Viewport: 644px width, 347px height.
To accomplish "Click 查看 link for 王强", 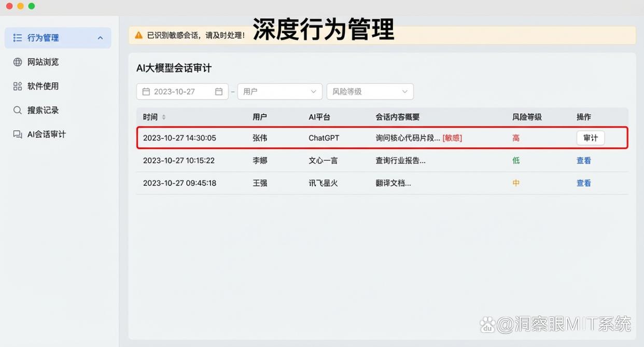I will point(584,183).
